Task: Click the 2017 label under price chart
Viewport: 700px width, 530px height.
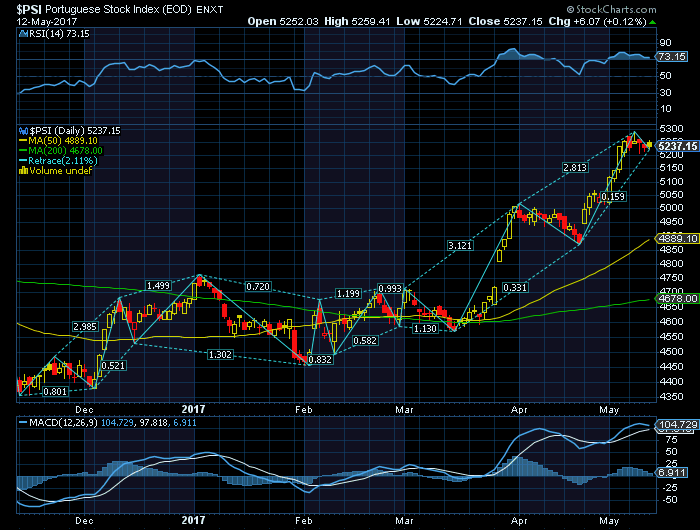Action: coord(193,409)
